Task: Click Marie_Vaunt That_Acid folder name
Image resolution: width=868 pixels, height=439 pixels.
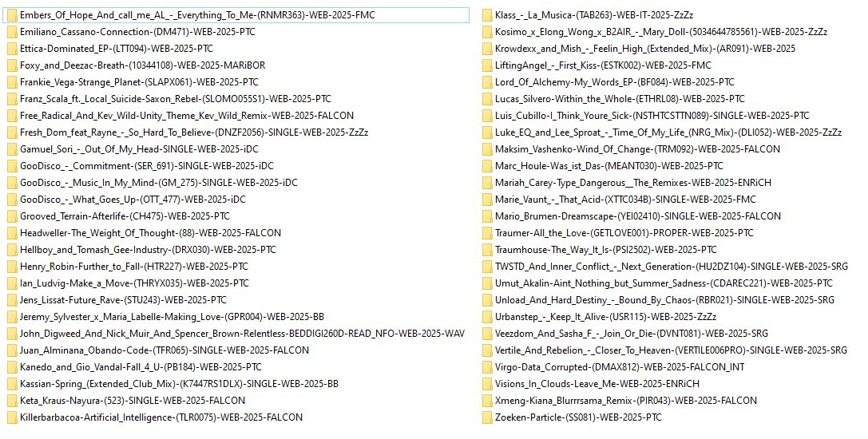Action: click(625, 200)
